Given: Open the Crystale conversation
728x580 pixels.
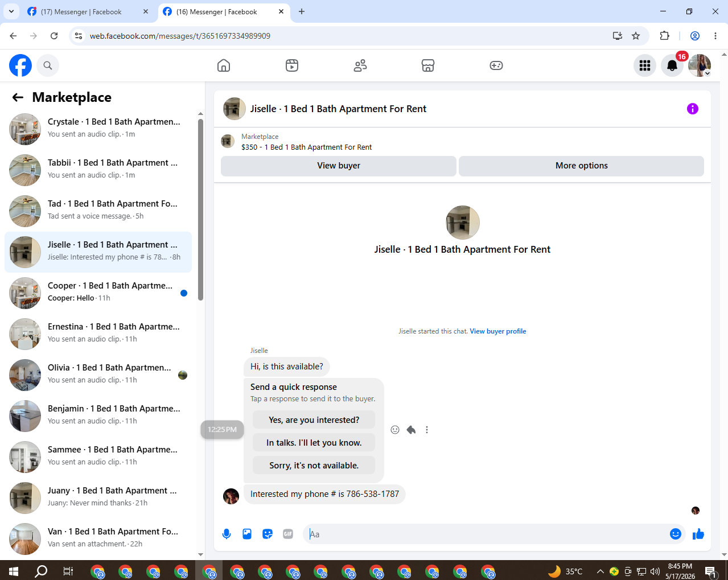Looking at the screenshot, I should (98, 129).
